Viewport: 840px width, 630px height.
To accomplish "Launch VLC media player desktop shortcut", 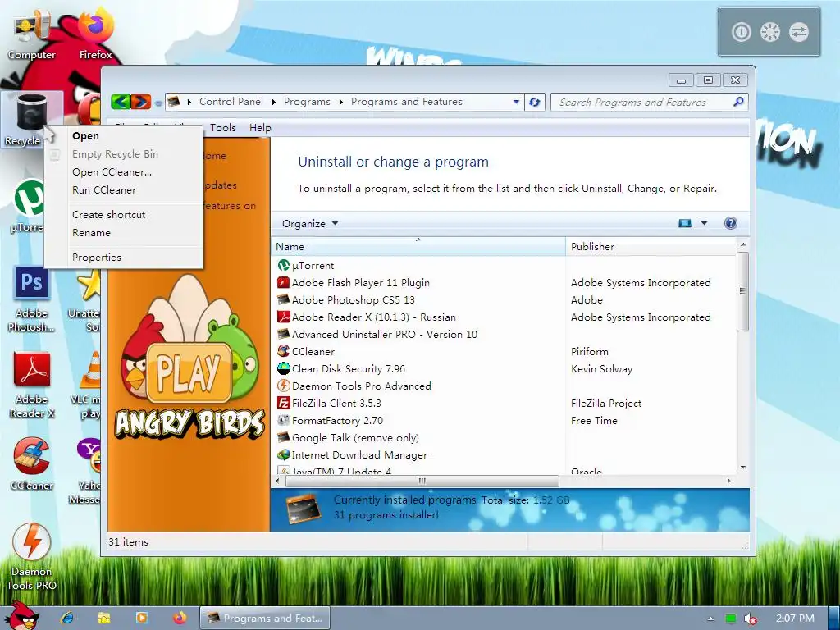I will click(x=87, y=386).
